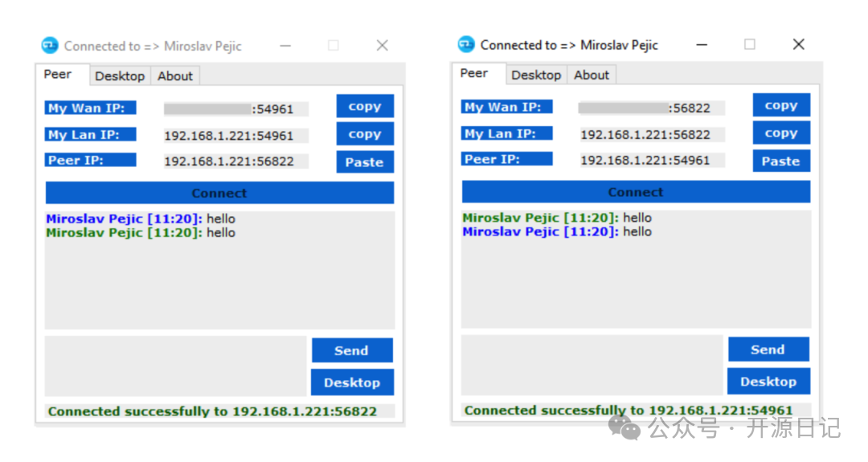Switch to the About tab in the left window

(174, 76)
